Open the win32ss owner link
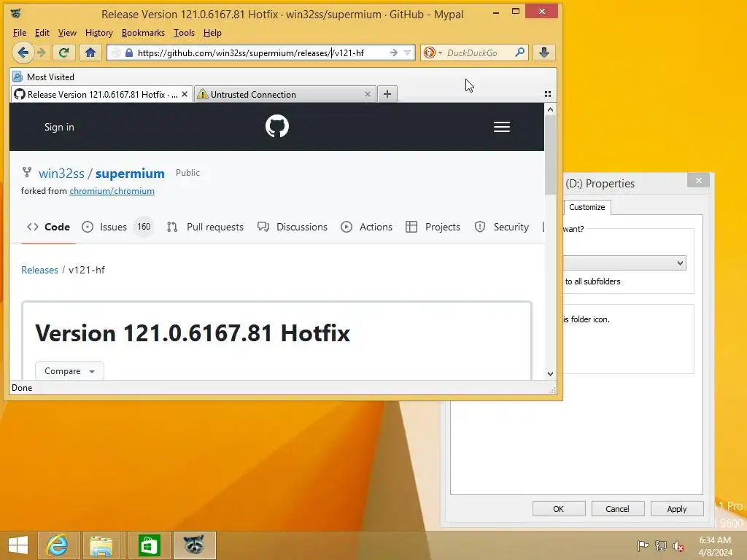 pos(61,174)
